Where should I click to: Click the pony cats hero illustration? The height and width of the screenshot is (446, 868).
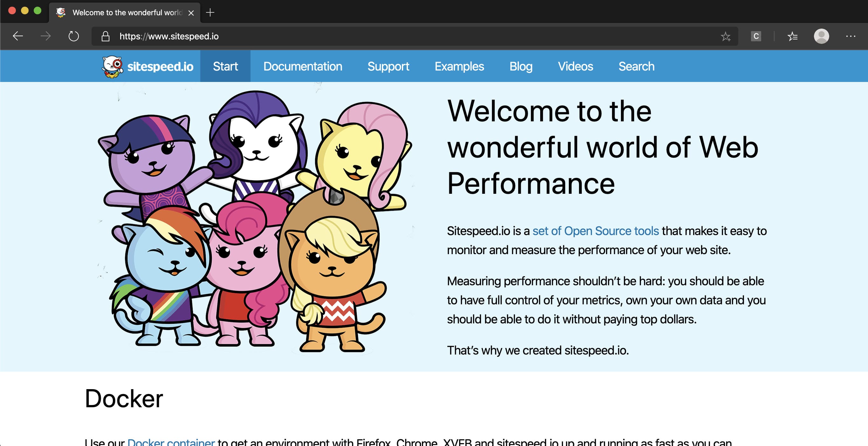(254, 221)
